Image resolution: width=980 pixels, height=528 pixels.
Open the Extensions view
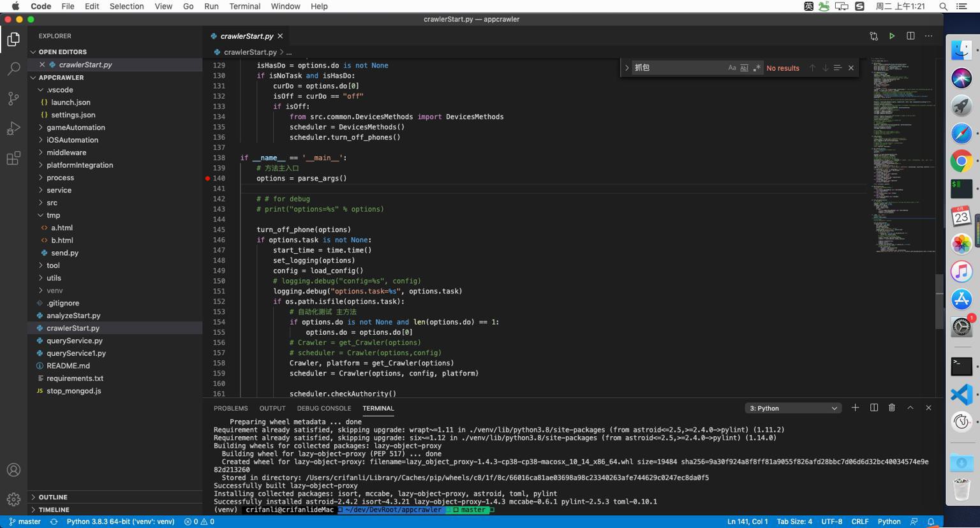13,158
